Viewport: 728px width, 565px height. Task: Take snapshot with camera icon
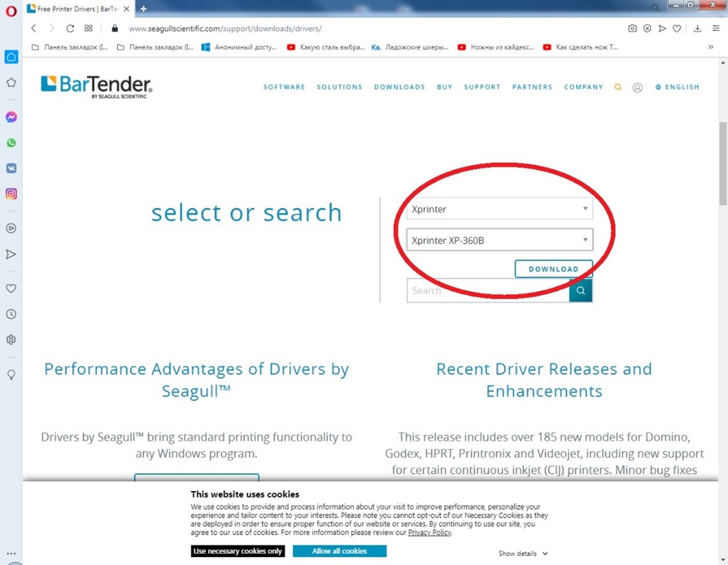pos(633,28)
